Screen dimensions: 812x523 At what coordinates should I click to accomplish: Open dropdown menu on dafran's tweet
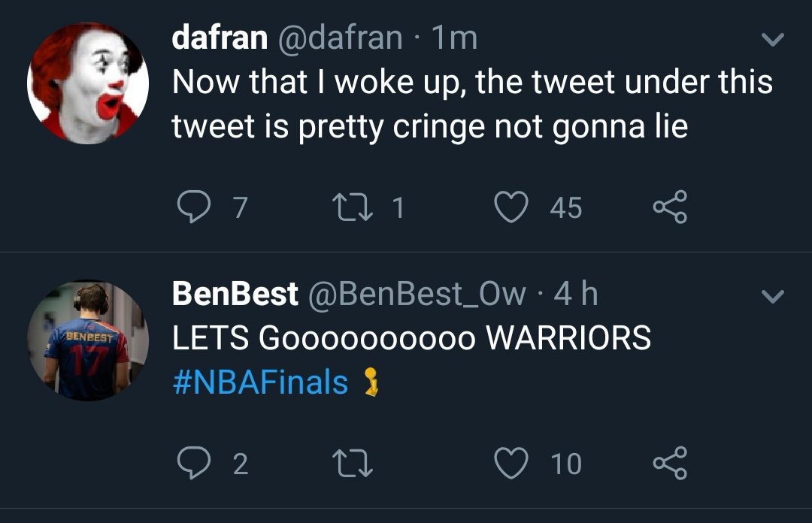(x=772, y=38)
